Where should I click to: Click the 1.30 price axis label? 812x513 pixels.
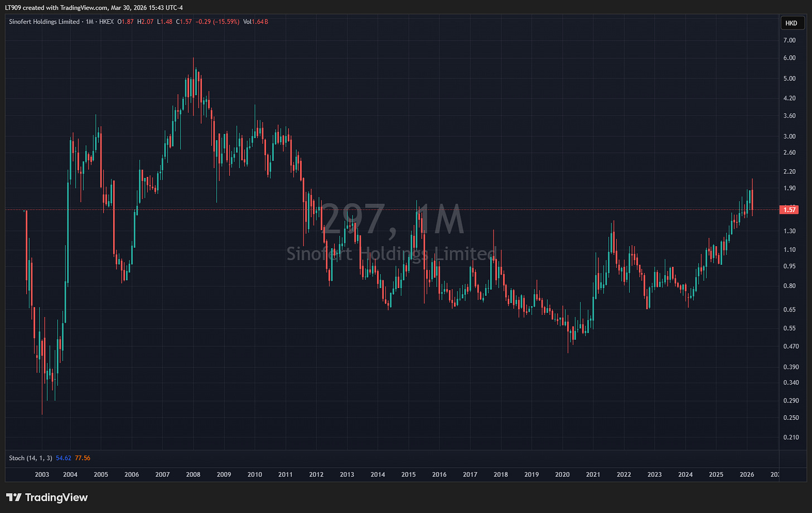789,231
